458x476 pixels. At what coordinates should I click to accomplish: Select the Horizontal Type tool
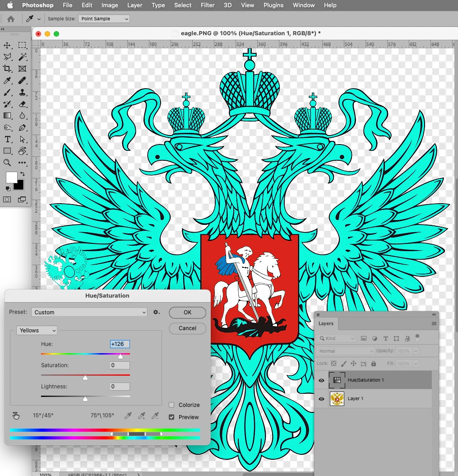(x=7, y=140)
